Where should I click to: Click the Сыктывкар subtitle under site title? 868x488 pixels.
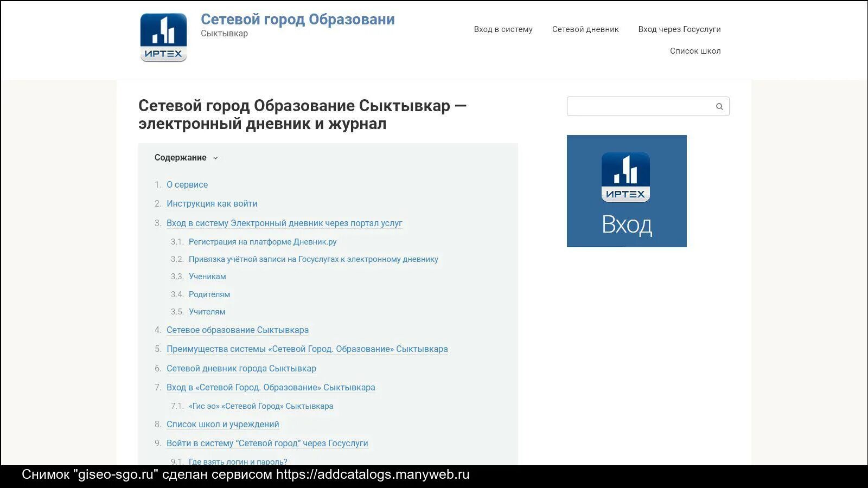(x=224, y=34)
